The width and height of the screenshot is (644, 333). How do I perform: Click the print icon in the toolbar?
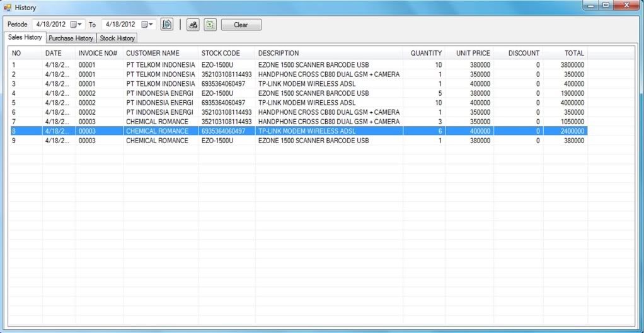point(193,24)
